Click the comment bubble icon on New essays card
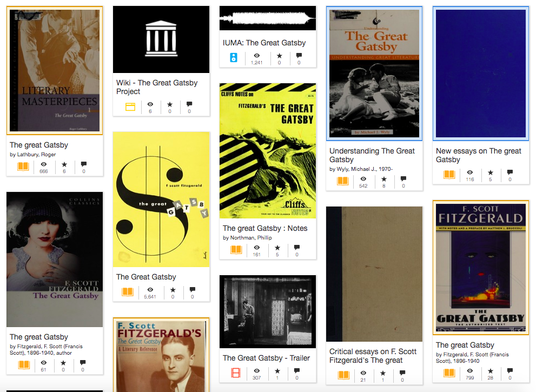The image size is (536, 392). click(x=509, y=172)
